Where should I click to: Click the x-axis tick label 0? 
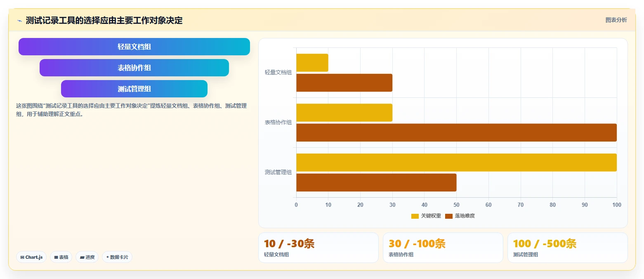point(296,205)
